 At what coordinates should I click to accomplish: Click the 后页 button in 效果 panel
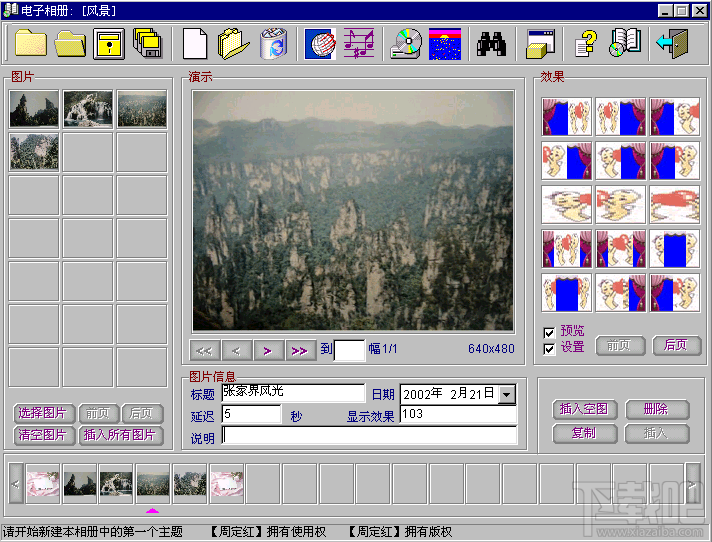(x=676, y=346)
